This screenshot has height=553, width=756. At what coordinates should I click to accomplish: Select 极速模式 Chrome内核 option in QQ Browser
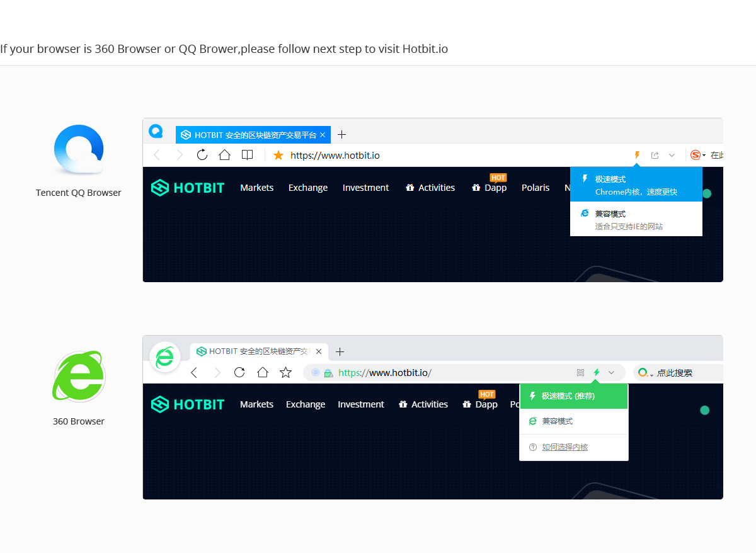click(636, 185)
